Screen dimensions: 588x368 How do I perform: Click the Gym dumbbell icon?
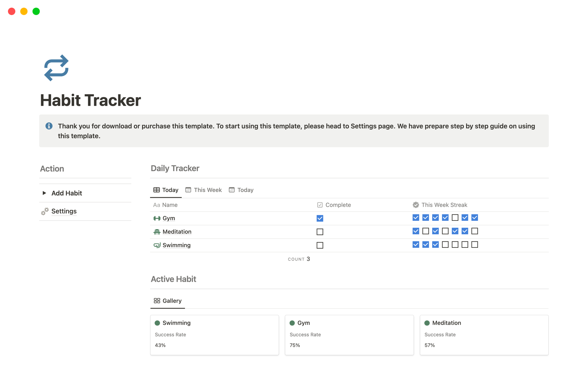pyautogui.click(x=156, y=218)
